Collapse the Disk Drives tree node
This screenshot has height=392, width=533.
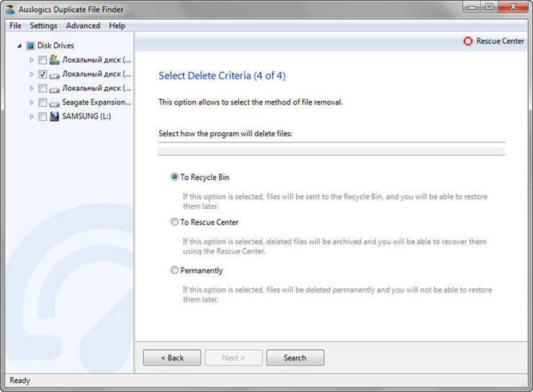[x=19, y=45]
